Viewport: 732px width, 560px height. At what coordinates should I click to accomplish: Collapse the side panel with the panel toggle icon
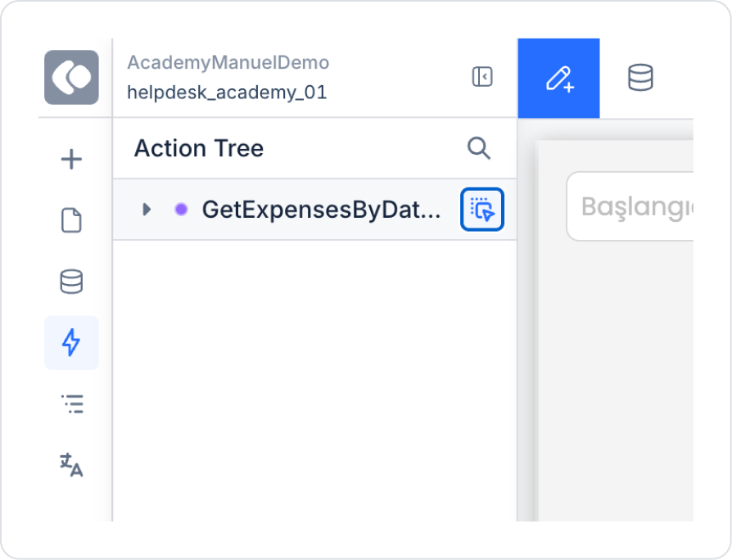click(482, 76)
